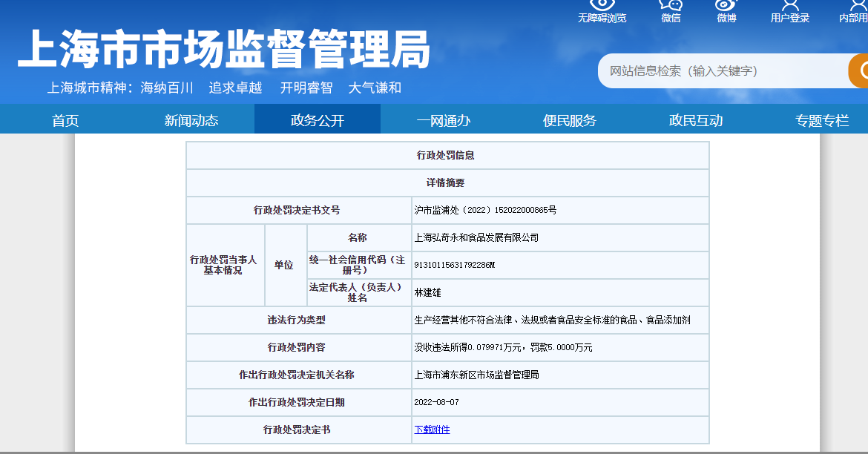Image resolution: width=868 pixels, height=454 pixels.
Task: Open the 专题专栏 menu
Action: 821,120
